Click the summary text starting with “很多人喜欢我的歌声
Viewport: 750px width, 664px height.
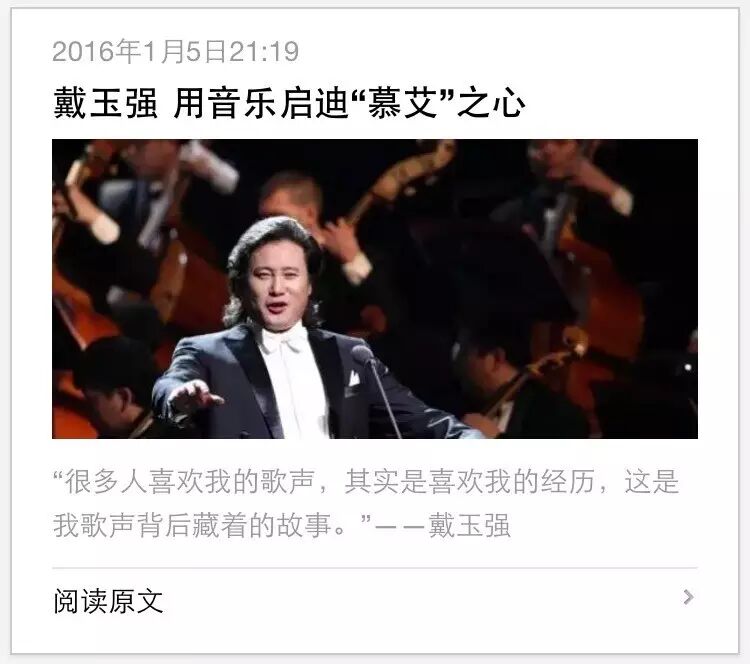click(366, 481)
